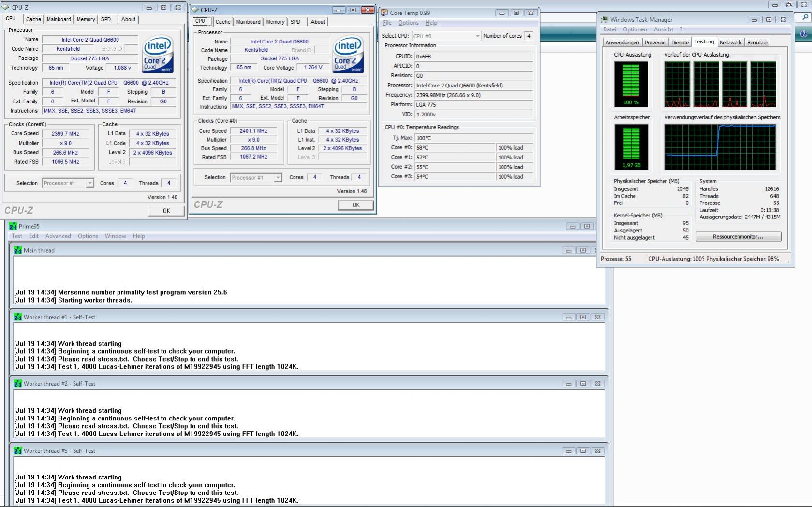Click the Core #0 temperature value 58°C
The height and width of the screenshot is (507, 812).
coord(455,148)
